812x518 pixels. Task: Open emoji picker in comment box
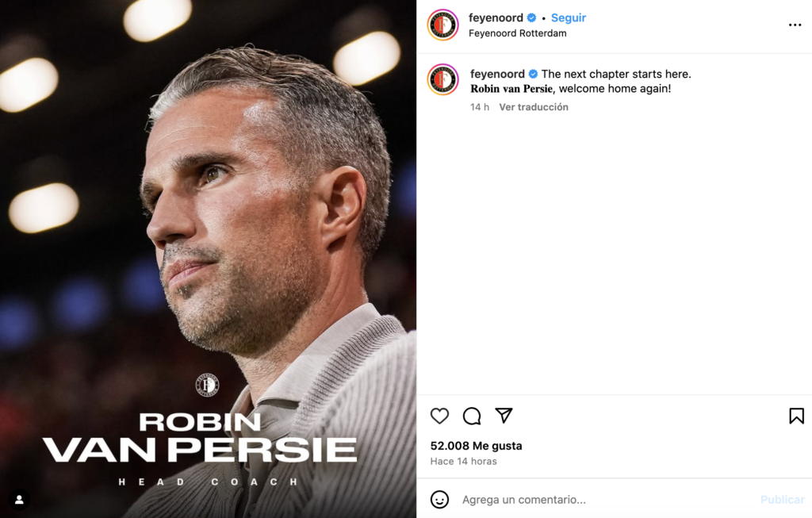[x=439, y=500]
